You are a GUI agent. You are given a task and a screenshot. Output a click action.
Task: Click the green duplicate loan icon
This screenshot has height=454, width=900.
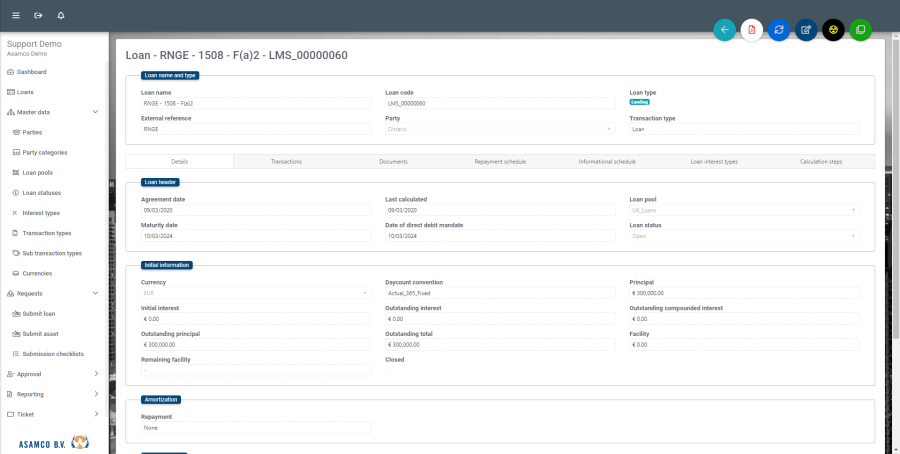click(x=860, y=30)
